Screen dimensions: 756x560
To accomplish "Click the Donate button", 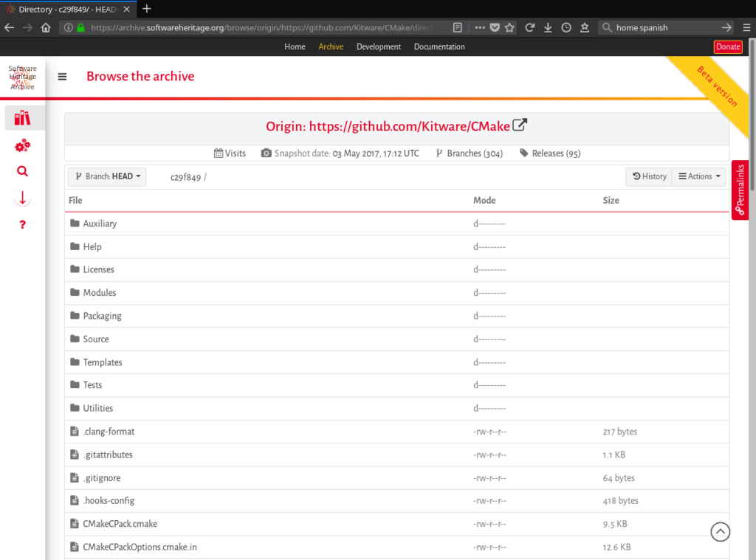I will coord(728,46).
